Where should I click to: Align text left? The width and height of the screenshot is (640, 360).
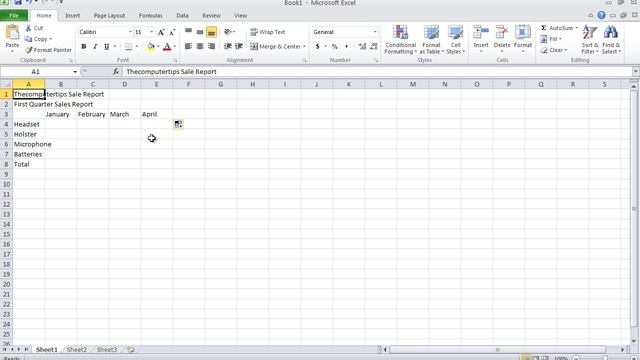pos(188,47)
